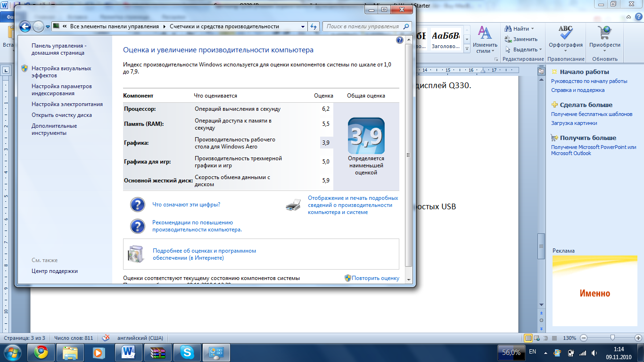Click the Word help icon at top right
The height and width of the screenshot is (362, 644).
coord(638,16)
